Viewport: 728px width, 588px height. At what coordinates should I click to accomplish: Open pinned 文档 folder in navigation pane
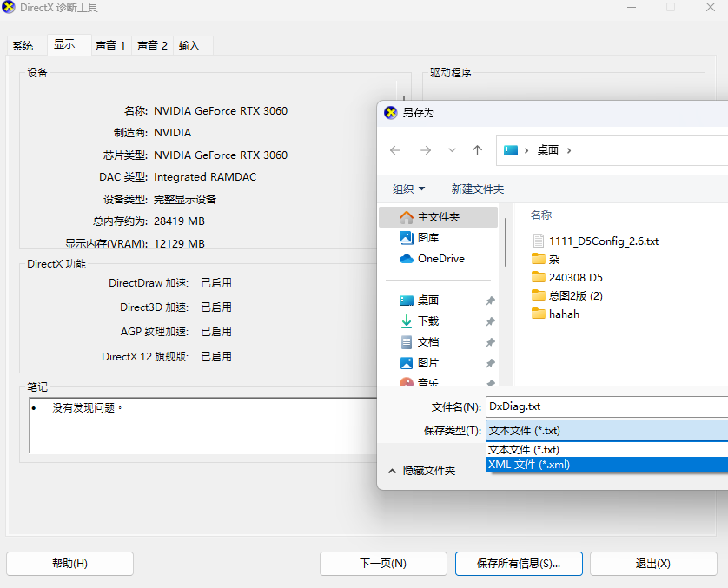(x=428, y=342)
